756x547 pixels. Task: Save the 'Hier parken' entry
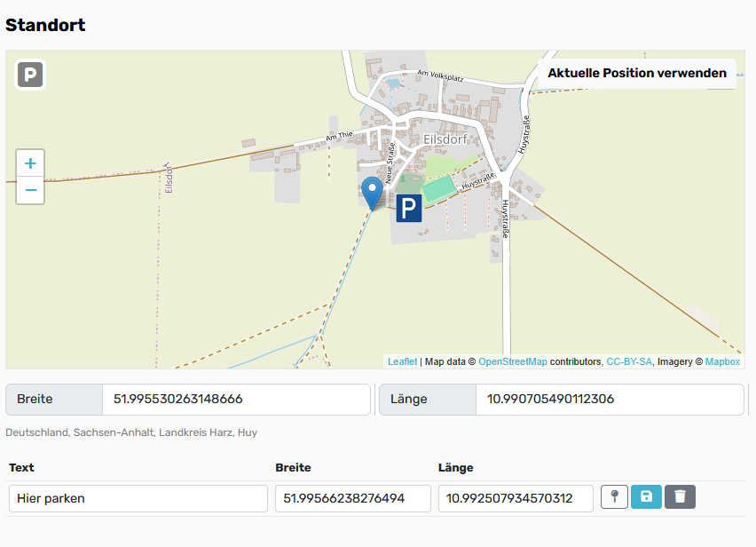point(646,497)
